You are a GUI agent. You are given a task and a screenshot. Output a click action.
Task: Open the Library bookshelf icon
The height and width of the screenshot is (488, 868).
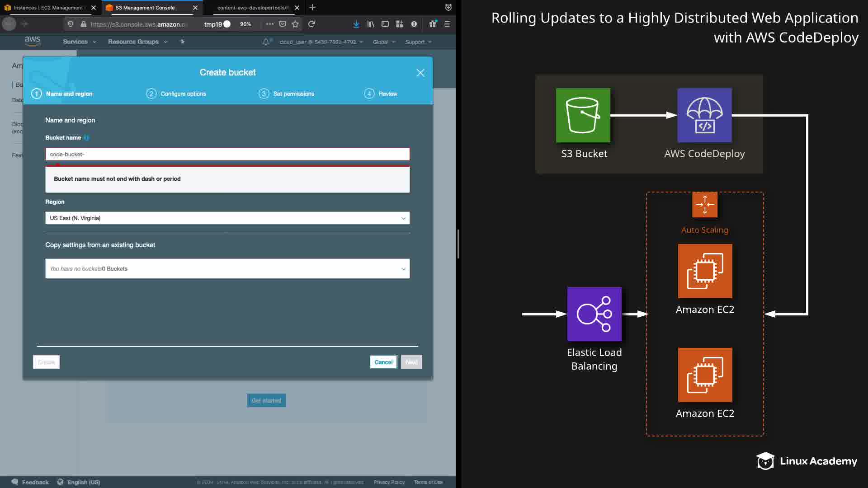pos(371,24)
